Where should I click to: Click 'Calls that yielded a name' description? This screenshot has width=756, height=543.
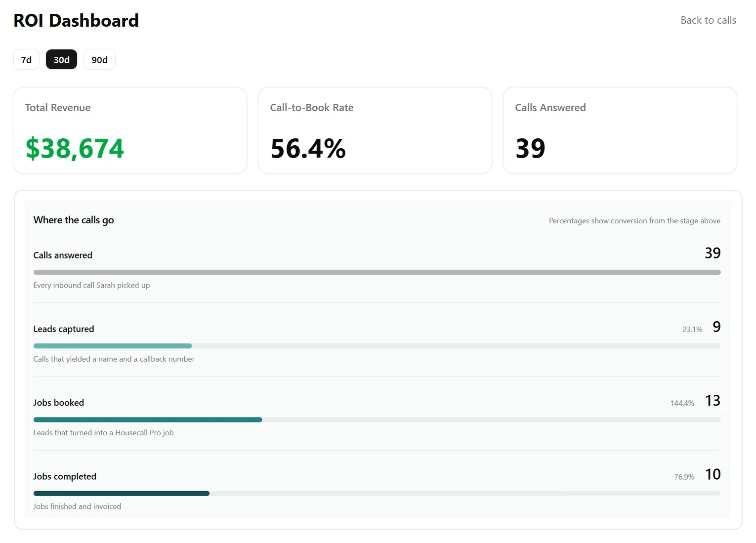point(114,359)
